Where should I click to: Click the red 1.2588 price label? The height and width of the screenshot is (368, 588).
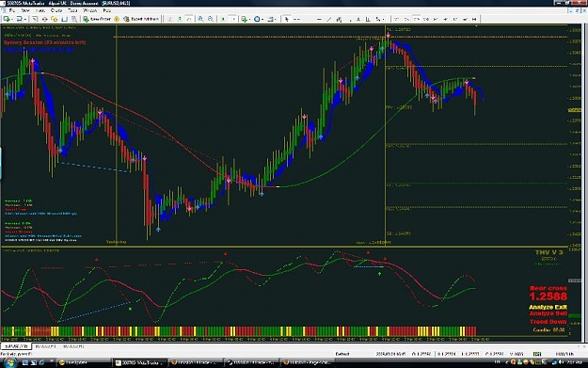pos(548,296)
